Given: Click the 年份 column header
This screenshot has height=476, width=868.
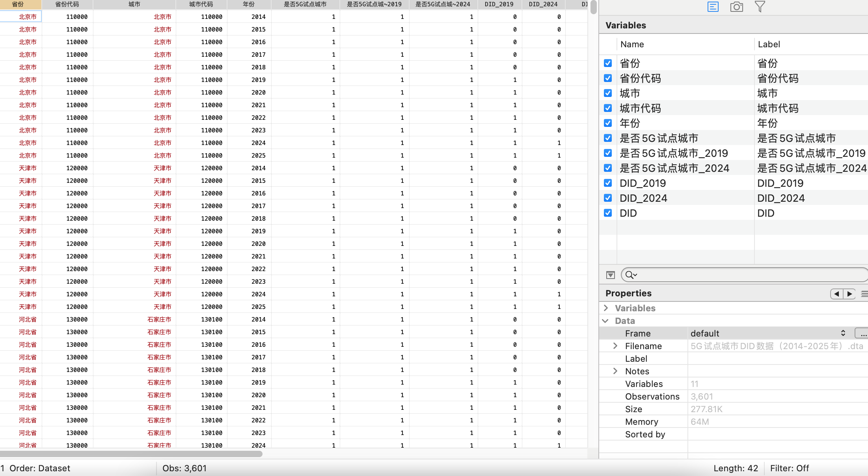Looking at the screenshot, I should coord(249,4).
